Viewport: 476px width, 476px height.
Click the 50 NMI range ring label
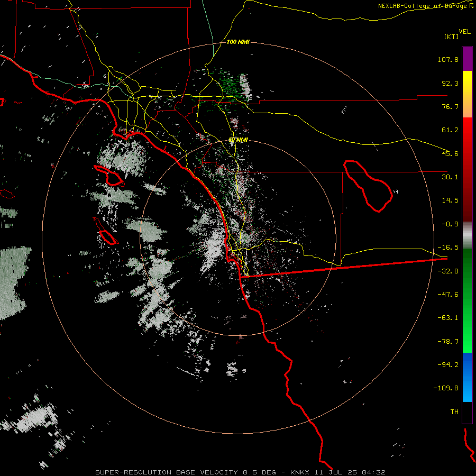(x=239, y=140)
